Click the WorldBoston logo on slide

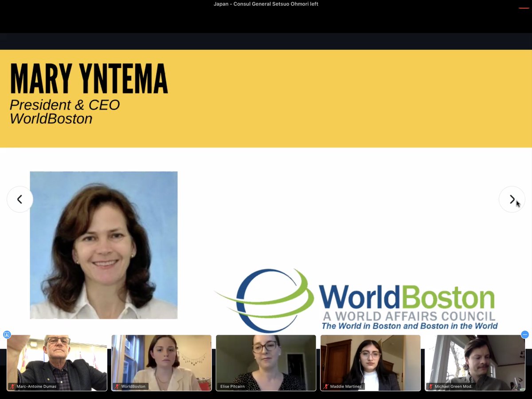pos(357,300)
